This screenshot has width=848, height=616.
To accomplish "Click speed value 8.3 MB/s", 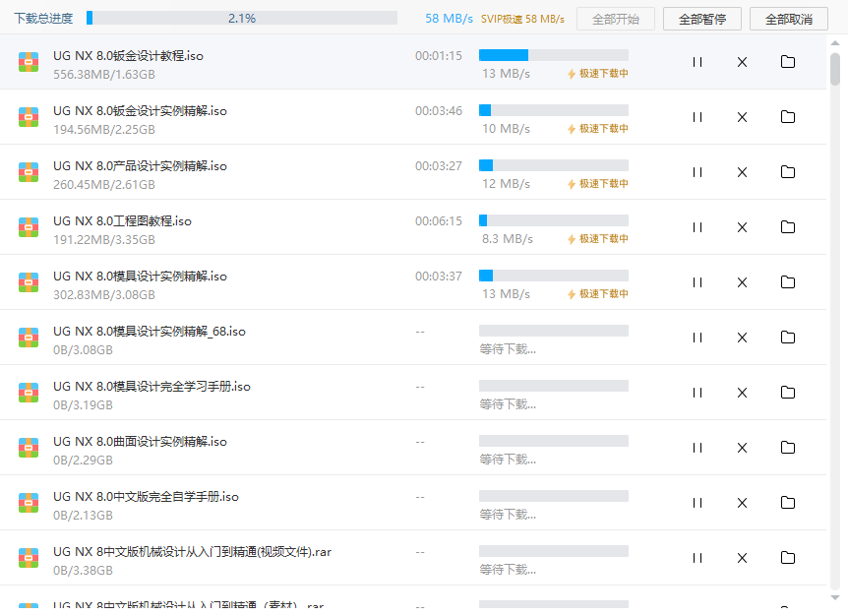I will pos(508,239).
